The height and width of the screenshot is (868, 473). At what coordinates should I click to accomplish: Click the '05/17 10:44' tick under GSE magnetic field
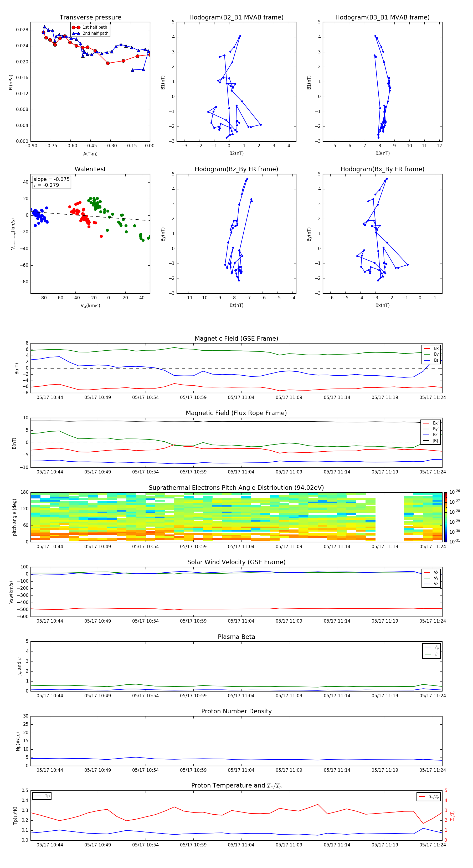pyautogui.click(x=50, y=397)
